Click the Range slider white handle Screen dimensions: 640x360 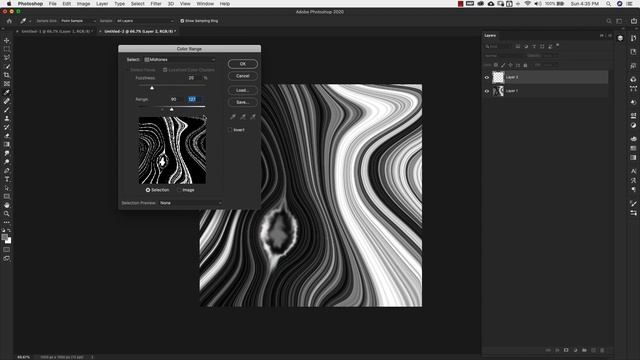click(x=171, y=109)
